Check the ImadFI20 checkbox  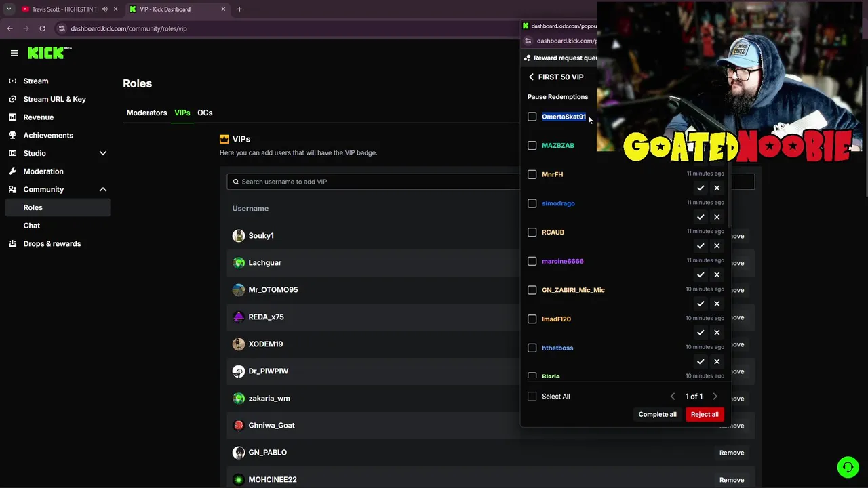click(532, 319)
